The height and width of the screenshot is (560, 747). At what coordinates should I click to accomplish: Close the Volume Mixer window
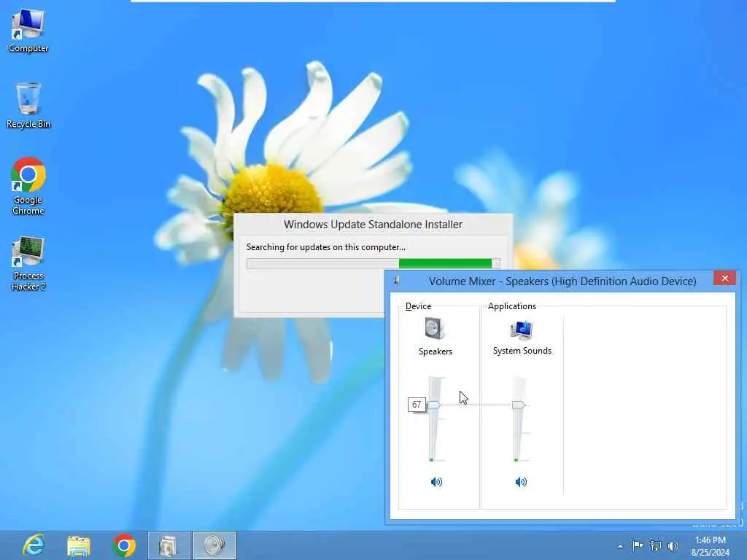point(724,278)
